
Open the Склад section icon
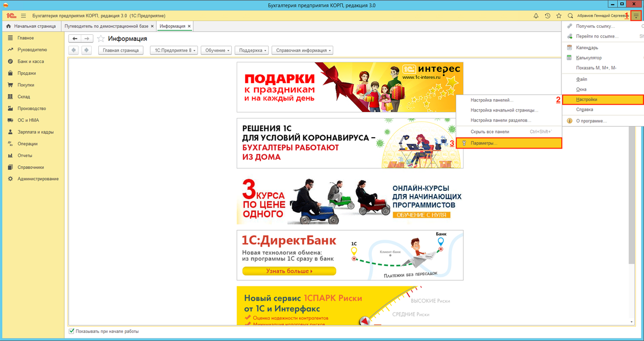(x=10, y=97)
